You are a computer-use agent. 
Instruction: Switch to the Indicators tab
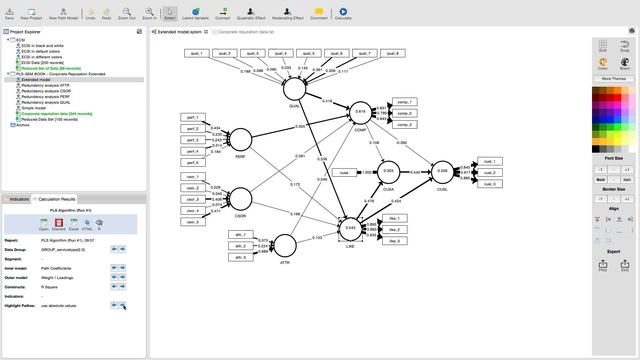click(x=16, y=199)
